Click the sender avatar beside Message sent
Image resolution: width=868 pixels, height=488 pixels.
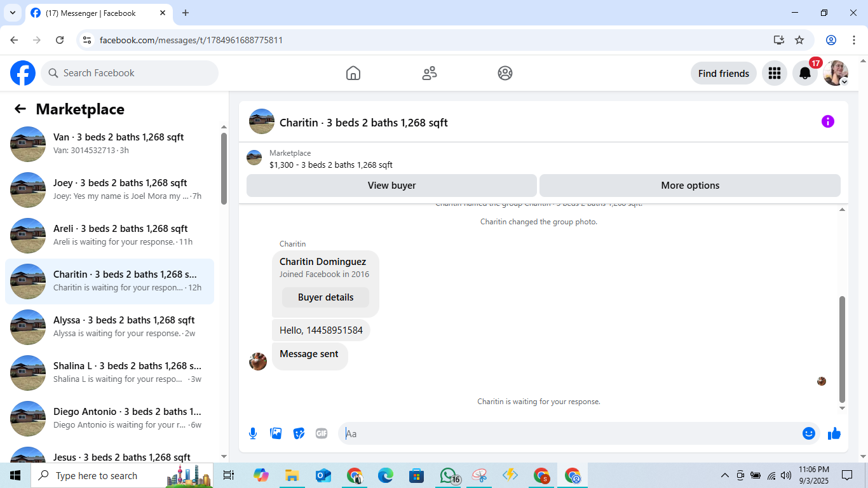(258, 362)
